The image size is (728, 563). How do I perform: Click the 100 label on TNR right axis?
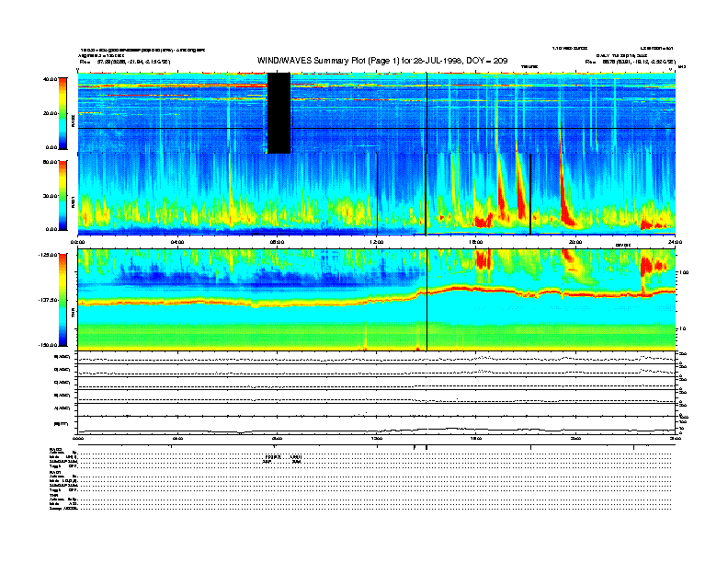click(684, 272)
